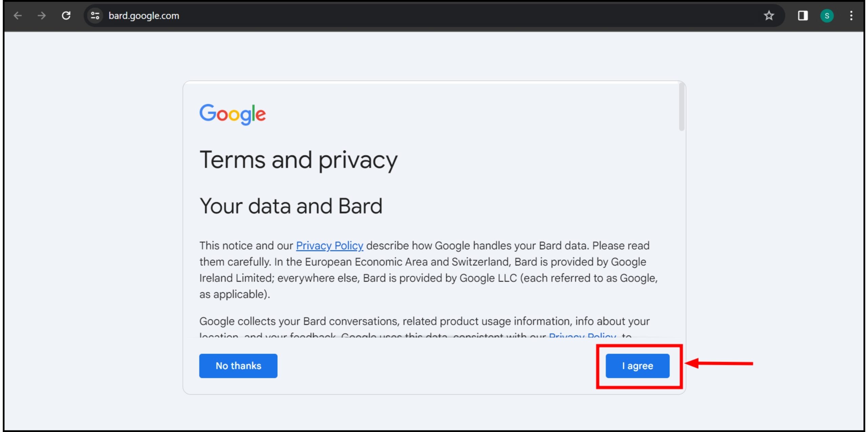Click the Your data and Bard heading

tap(291, 206)
